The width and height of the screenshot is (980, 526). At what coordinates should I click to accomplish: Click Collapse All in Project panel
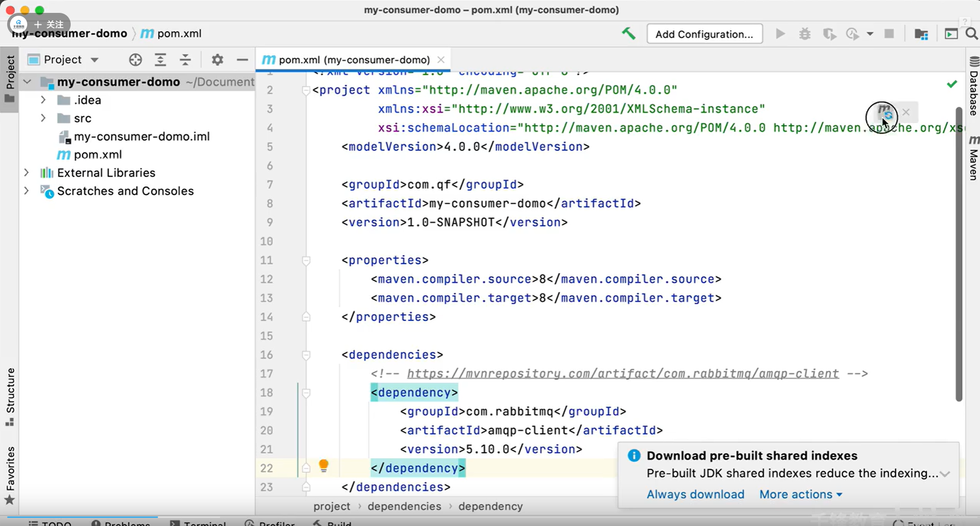tap(185, 60)
